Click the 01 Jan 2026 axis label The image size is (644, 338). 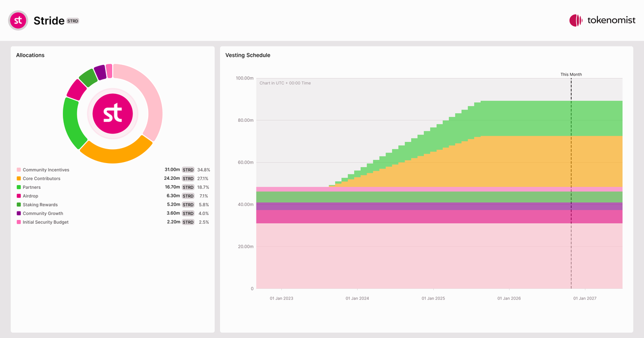509,298
